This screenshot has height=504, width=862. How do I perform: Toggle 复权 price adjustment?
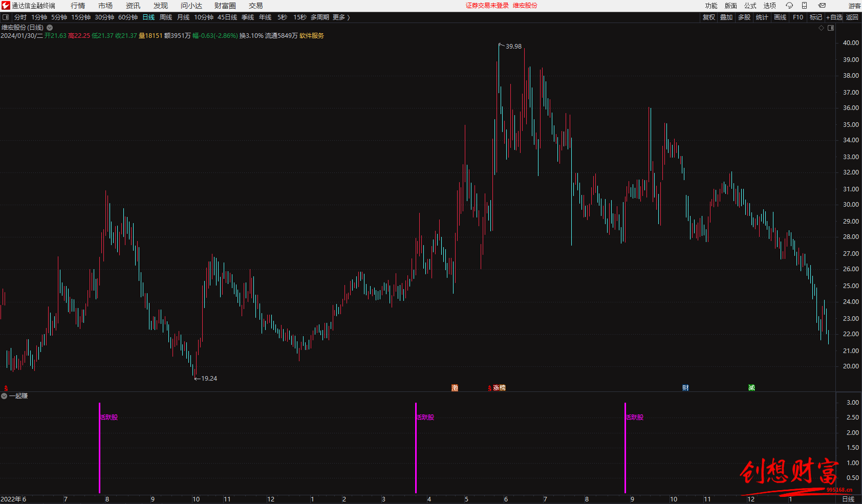click(x=708, y=17)
